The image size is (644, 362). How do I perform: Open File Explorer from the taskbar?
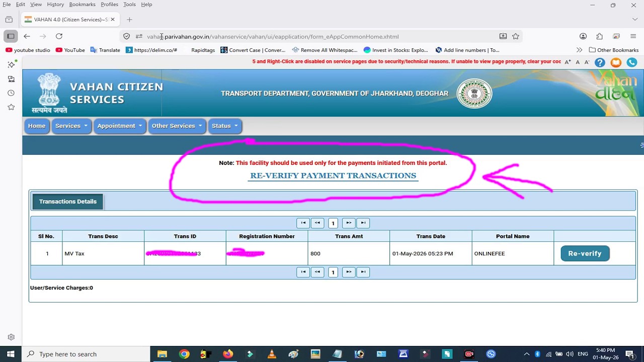click(162, 354)
